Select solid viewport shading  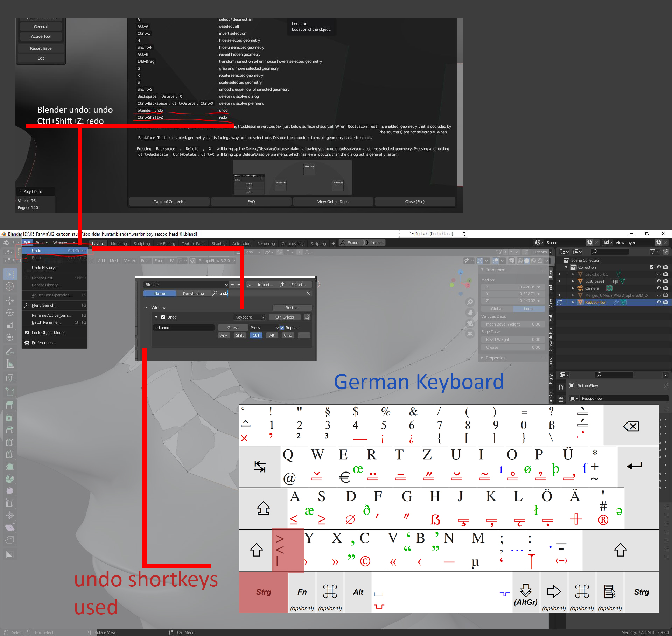(x=527, y=261)
